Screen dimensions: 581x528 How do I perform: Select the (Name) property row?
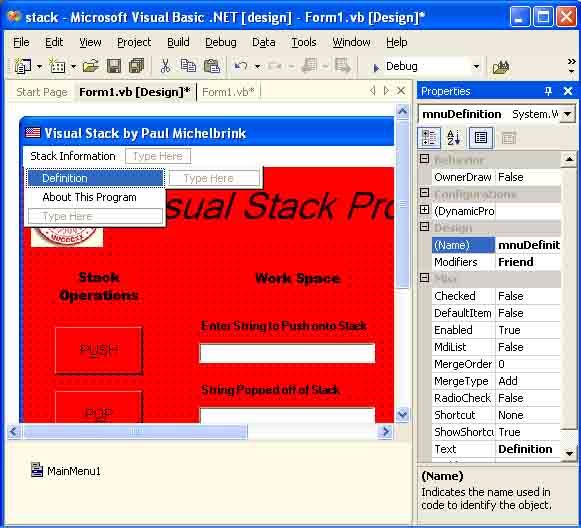click(496, 245)
